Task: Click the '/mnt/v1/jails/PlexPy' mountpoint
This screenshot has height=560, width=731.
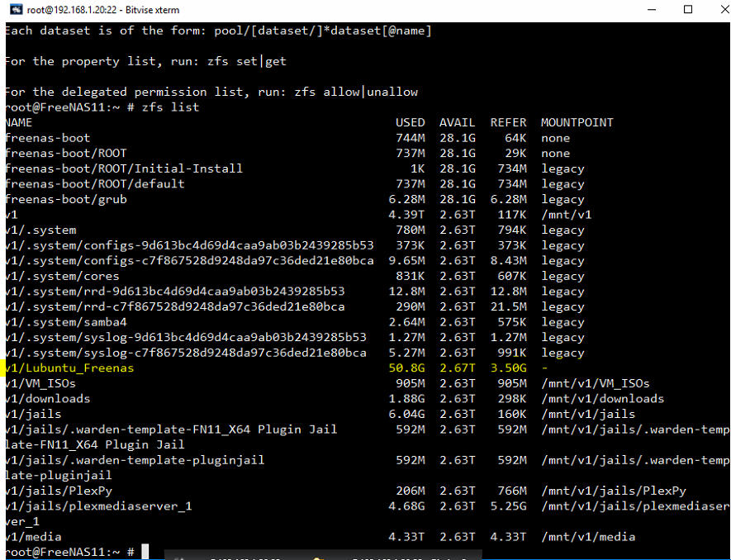Action: pos(614,491)
